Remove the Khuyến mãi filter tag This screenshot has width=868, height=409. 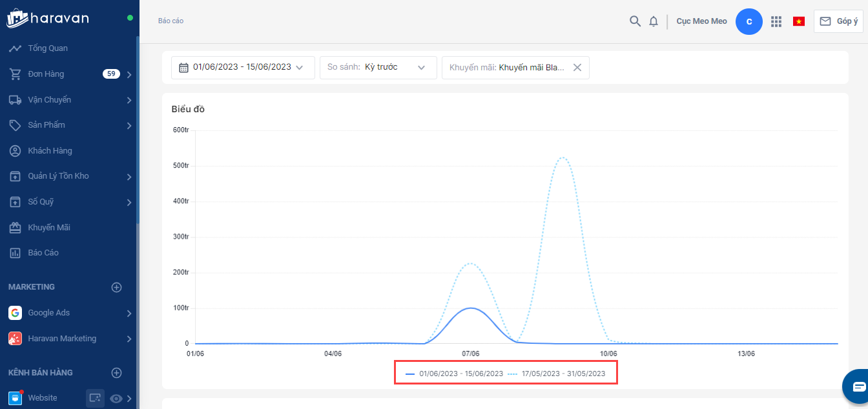(x=577, y=67)
